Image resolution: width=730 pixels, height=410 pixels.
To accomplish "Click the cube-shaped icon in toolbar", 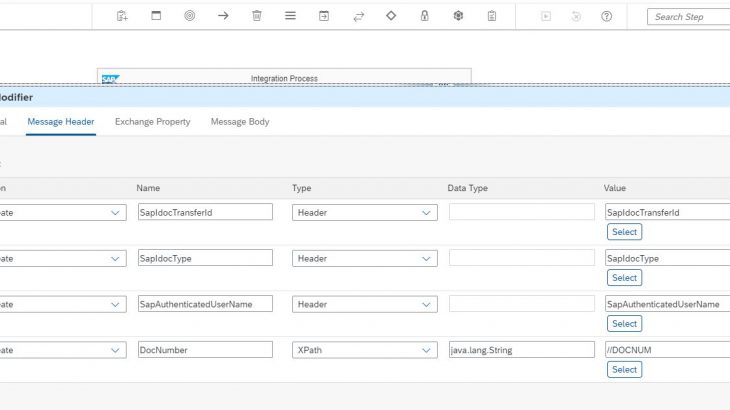I will pos(458,16).
